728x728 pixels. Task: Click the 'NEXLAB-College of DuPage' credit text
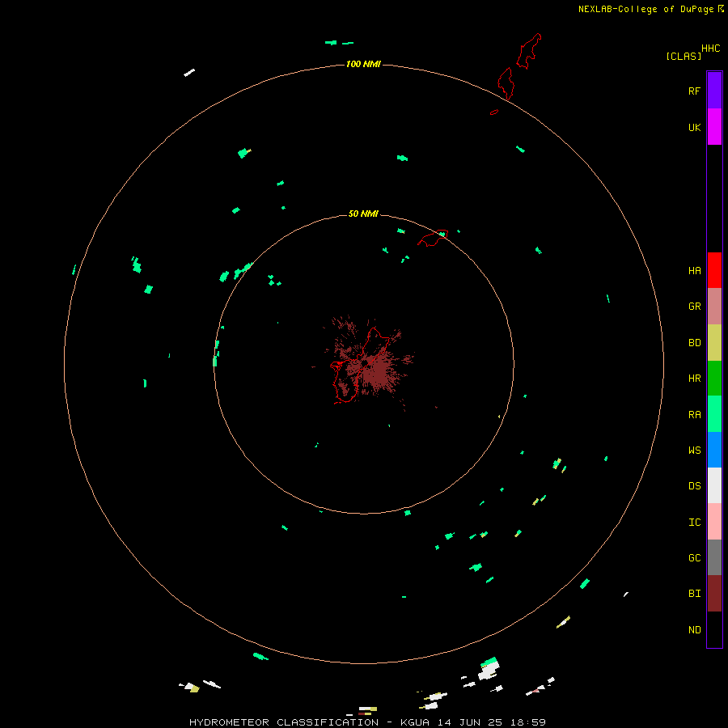(x=645, y=9)
